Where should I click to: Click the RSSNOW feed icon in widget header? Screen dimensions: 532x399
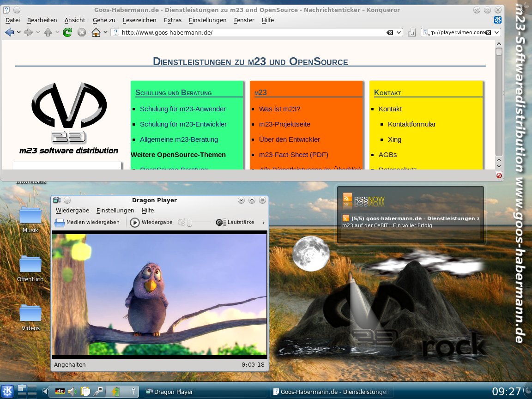point(347,198)
